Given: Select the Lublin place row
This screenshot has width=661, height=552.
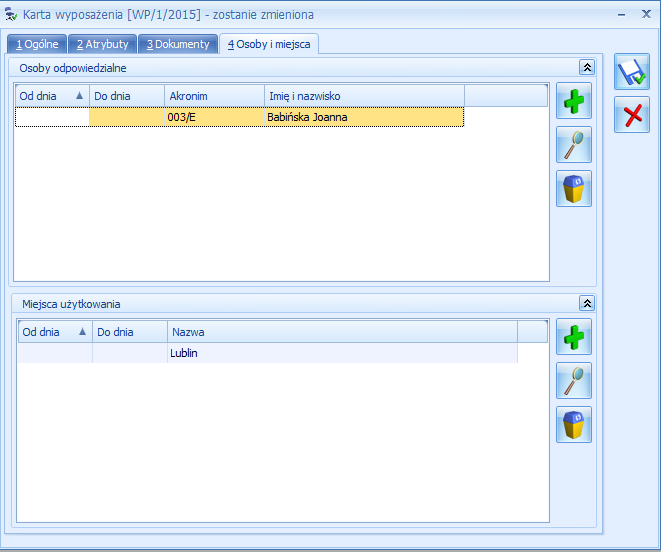Looking at the screenshot, I should (x=268, y=353).
